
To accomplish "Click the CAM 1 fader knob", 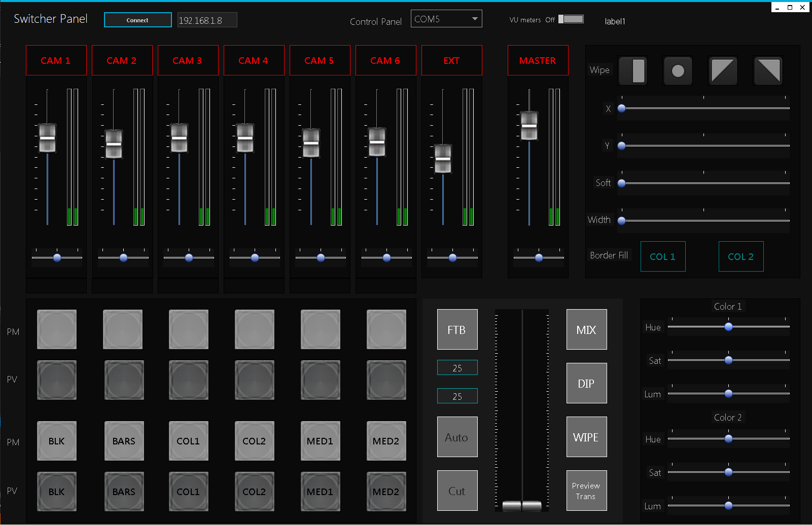I will coord(47,138).
